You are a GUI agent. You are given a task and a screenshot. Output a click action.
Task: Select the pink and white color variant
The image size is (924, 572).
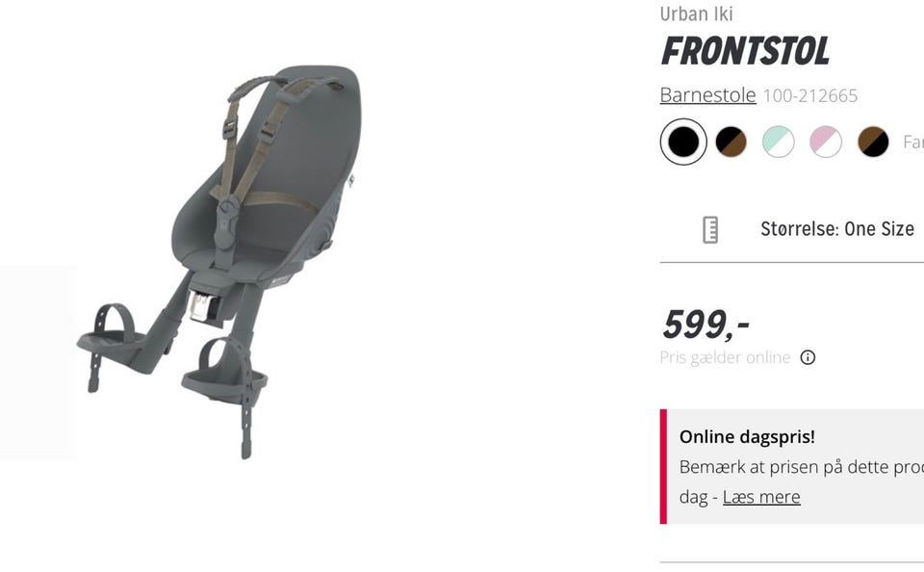pyautogui.click(x=826, y=143)
